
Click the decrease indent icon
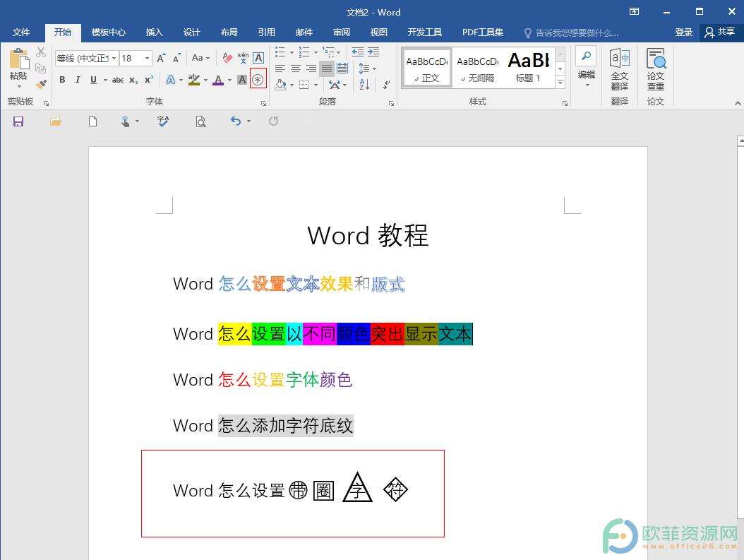[358, 52]
